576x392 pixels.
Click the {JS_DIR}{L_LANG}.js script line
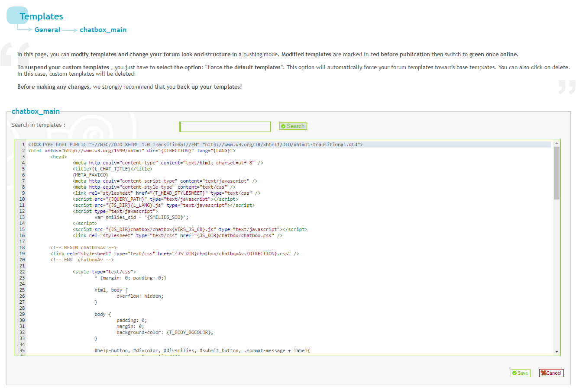click(x=164, y=205)
